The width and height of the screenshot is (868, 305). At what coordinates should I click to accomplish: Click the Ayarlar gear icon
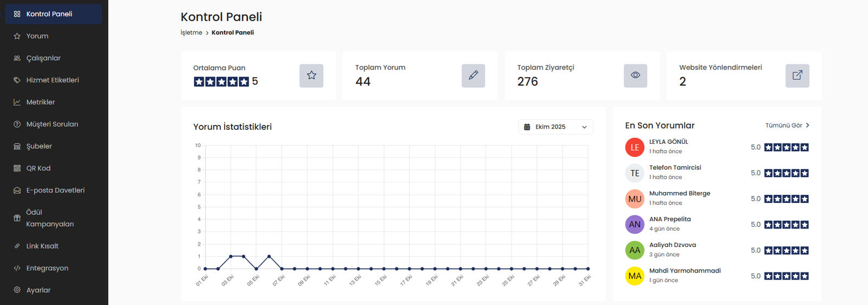pos(17,290)
